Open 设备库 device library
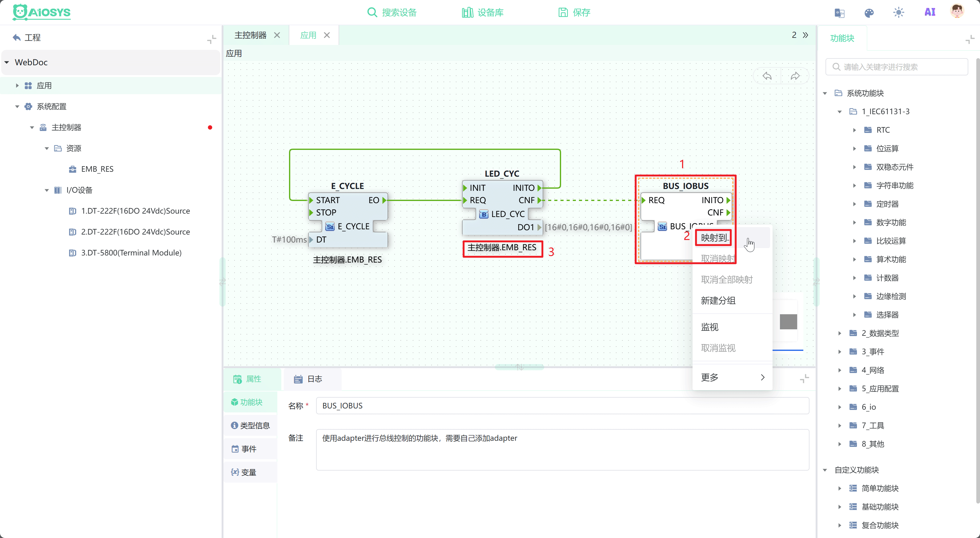This screenshot has height=538, width=980. click(482, 13)
